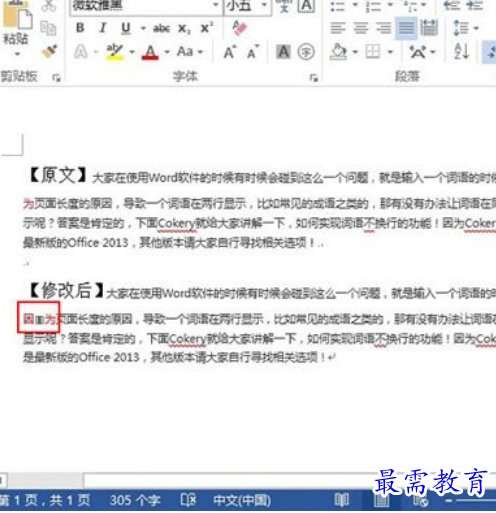Click the character border A icon
496x513 pixels.
pos(306,6)
